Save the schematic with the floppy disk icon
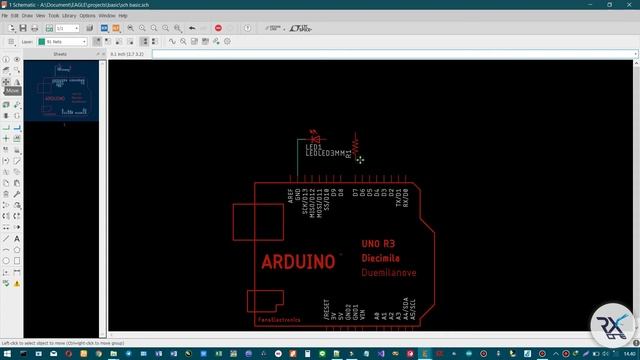The image size is (640, 360). [23, 28]
